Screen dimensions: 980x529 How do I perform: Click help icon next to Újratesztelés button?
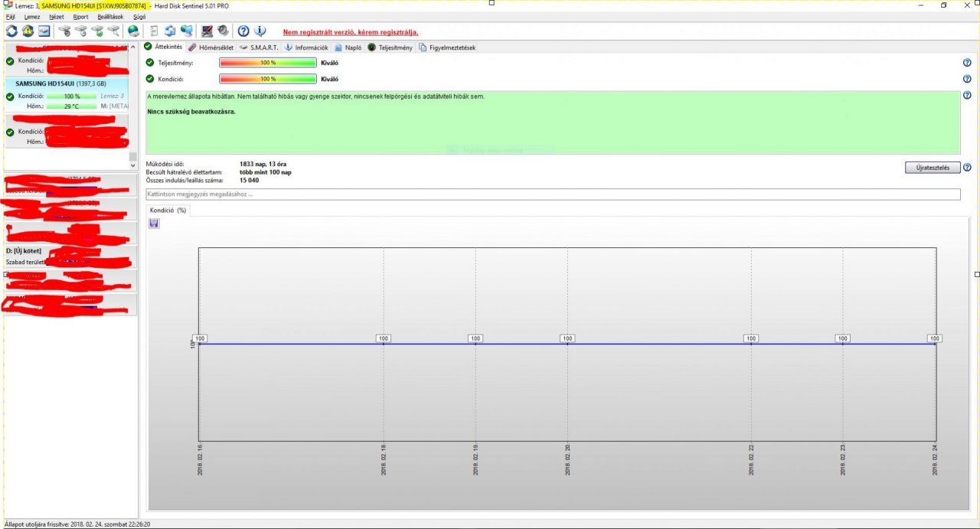(967, 168)
